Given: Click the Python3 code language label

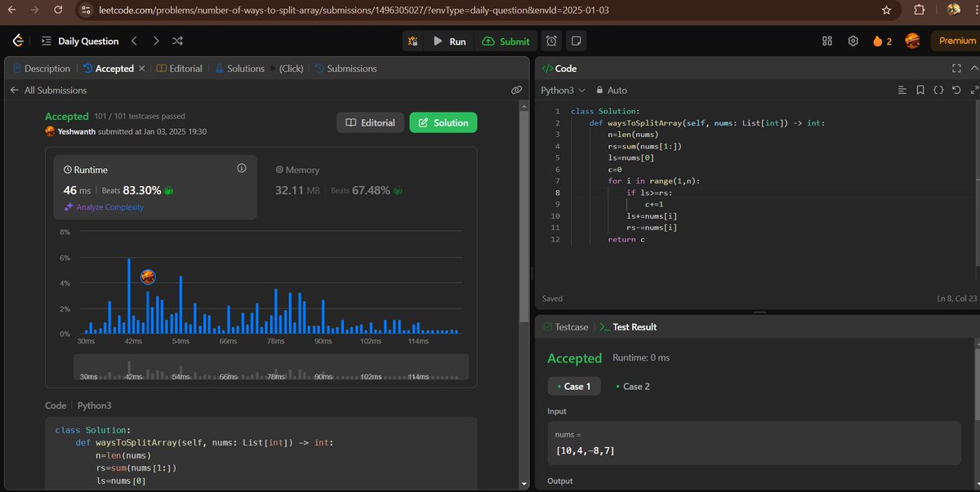Looking at the screenshot, I should coord(94,405).
